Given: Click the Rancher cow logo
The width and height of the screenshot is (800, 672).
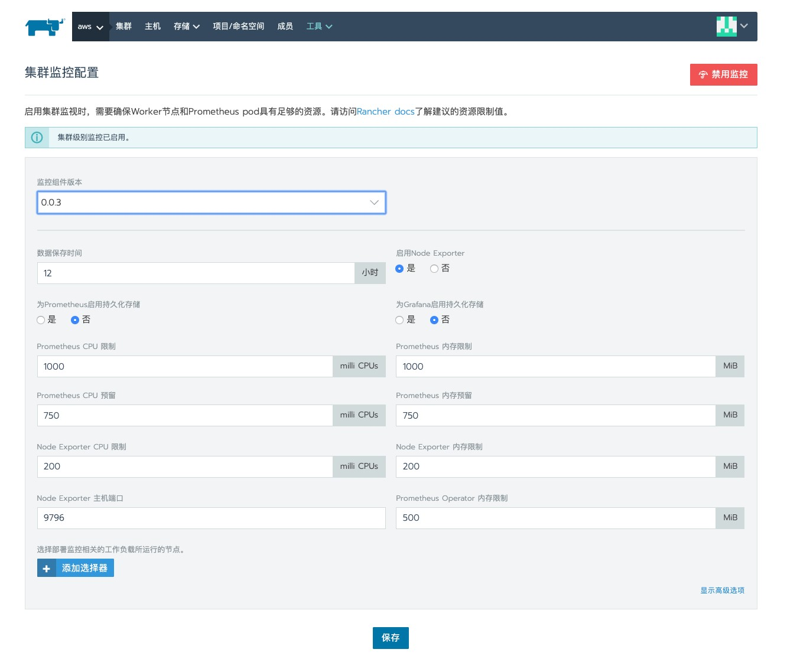Looking at the screenshot, I should [x=45, y=27].
